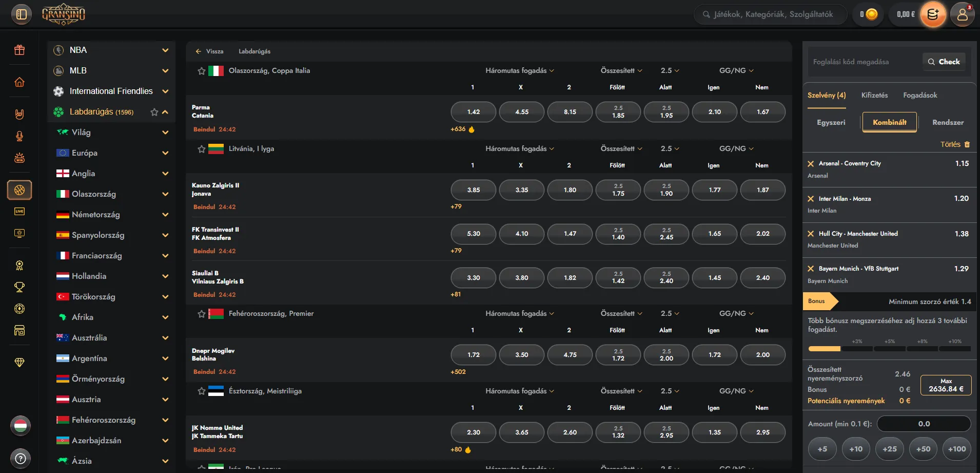
Task: Expand International Friendlies chevron
Action: [x=165, y=91]
